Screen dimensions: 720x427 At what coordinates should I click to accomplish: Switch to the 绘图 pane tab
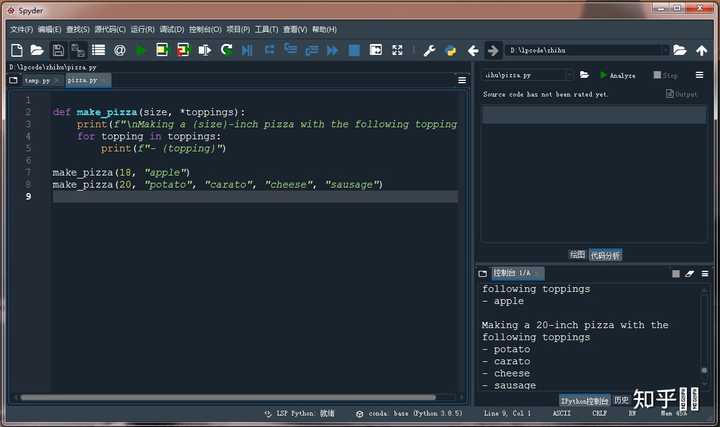coord(576,255)
